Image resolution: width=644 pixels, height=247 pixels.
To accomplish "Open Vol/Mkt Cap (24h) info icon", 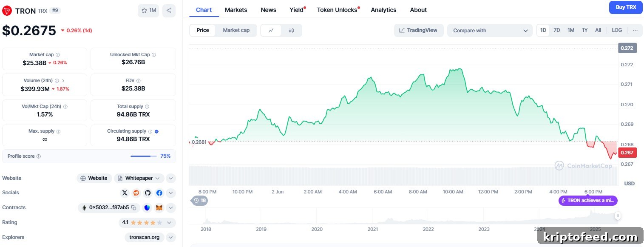I will click(x=65, y=106).
